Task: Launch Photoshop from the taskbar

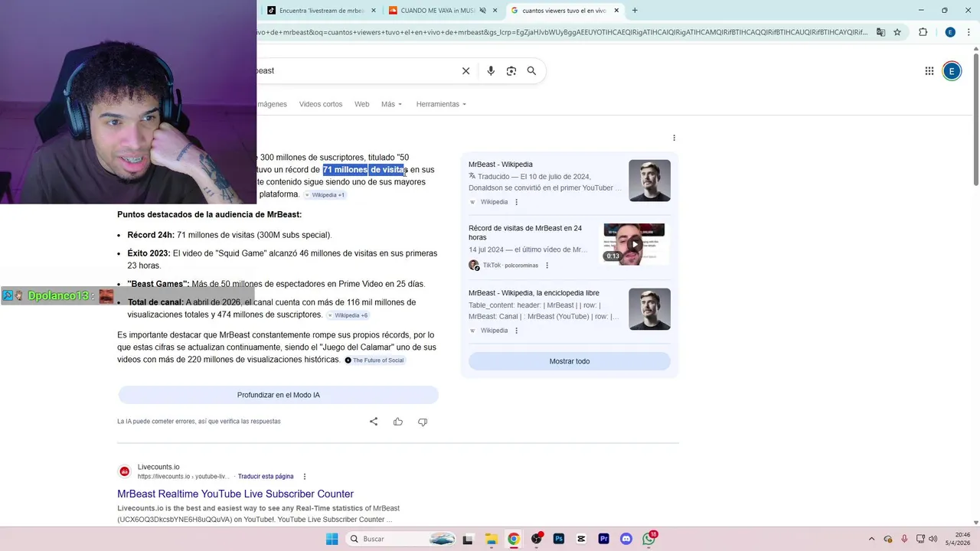Action: click(559, 539)
